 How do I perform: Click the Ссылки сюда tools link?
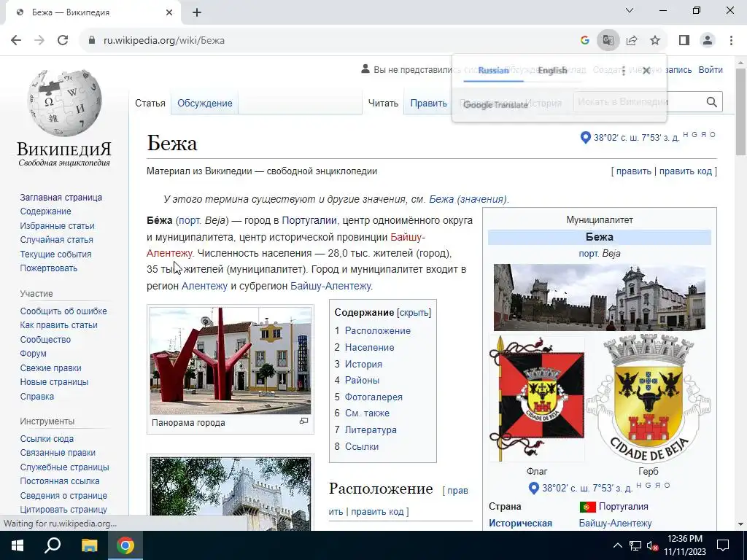pyautogui.click(x=47, y=439)
